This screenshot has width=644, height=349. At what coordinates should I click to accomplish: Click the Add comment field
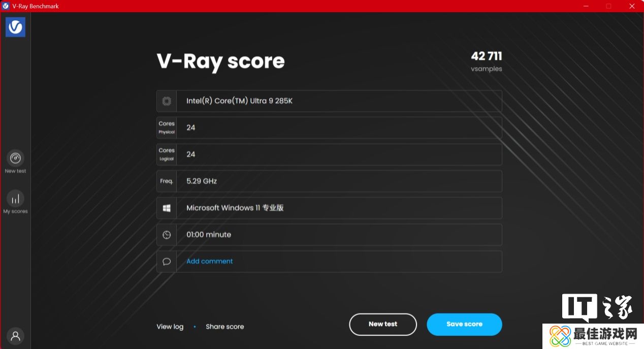(x=209, y=261)
